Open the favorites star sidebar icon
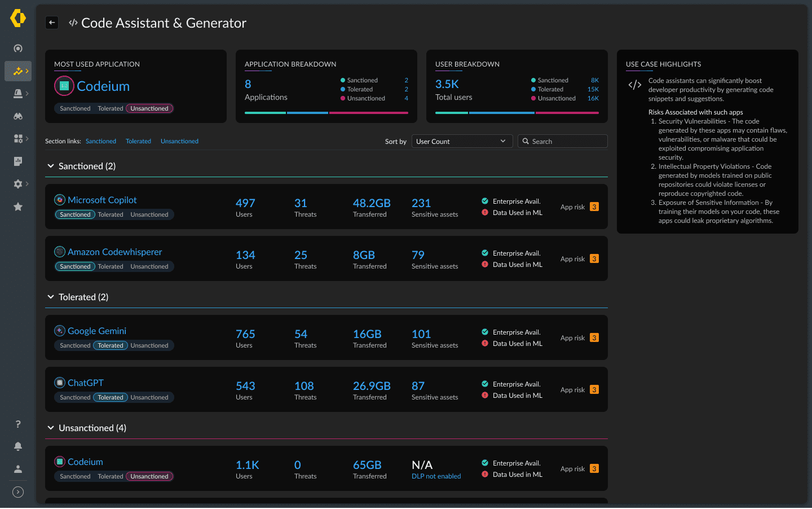 pyautogui.click(x=18, y=207)
